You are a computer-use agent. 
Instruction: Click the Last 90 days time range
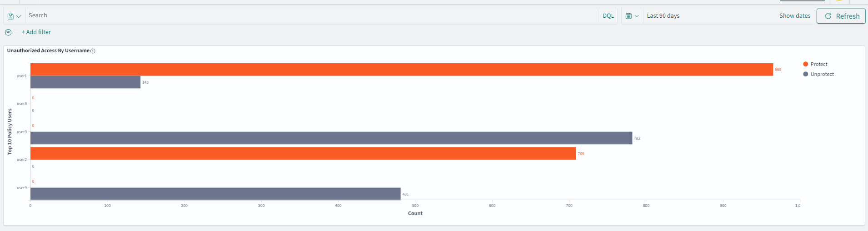[x=663, y=16]
